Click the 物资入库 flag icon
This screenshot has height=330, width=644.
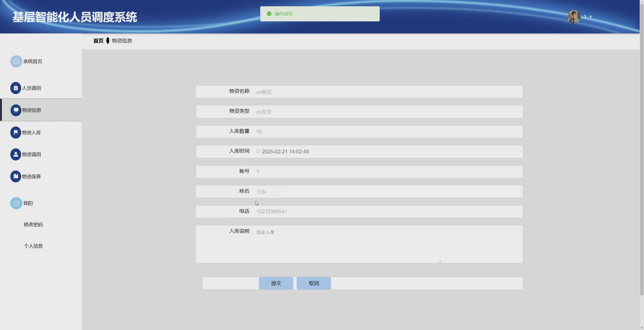pyautogui.click(x=16, y=133)
